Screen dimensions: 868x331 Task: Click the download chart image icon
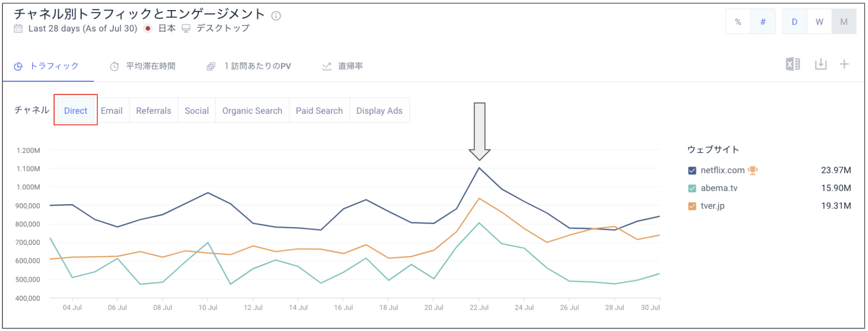(821, 64)
